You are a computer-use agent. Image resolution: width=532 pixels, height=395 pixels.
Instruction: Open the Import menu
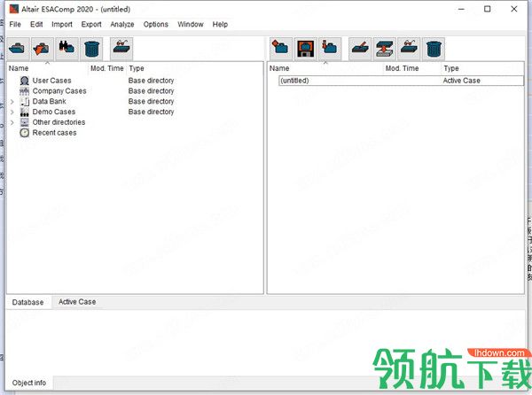(62, 25)
